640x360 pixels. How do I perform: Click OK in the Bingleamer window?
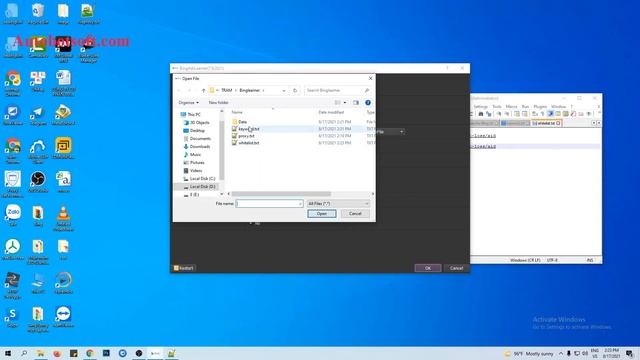coord(428,268)
